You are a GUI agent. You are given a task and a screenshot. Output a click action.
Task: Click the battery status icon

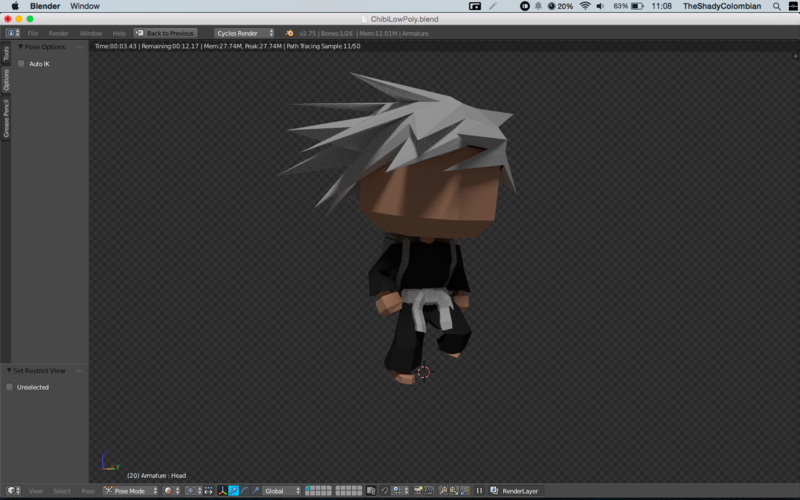[637, 6]
